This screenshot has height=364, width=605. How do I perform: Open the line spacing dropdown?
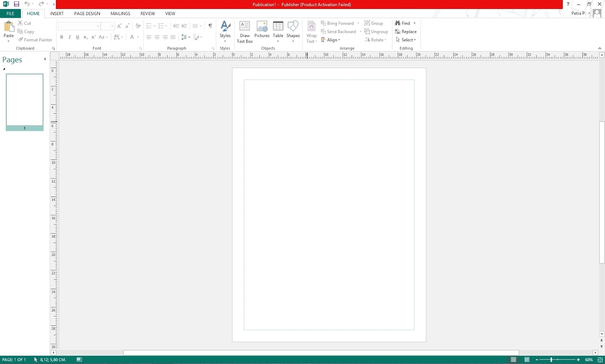pyautogui.click(x=189, y=37)
